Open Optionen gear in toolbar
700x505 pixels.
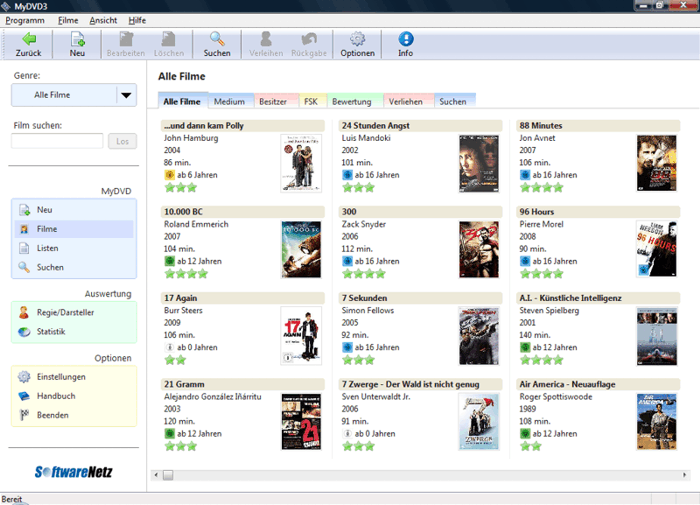[357, 39]
